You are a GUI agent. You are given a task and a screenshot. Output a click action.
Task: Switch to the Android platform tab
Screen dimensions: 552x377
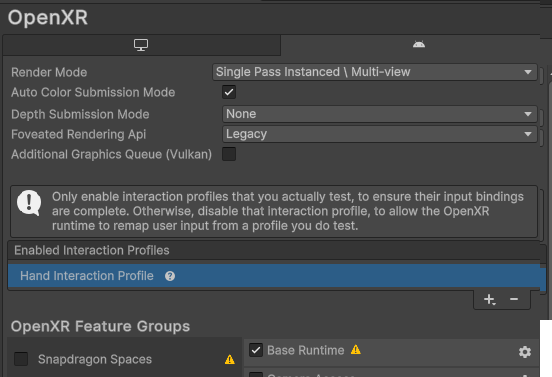419,45
